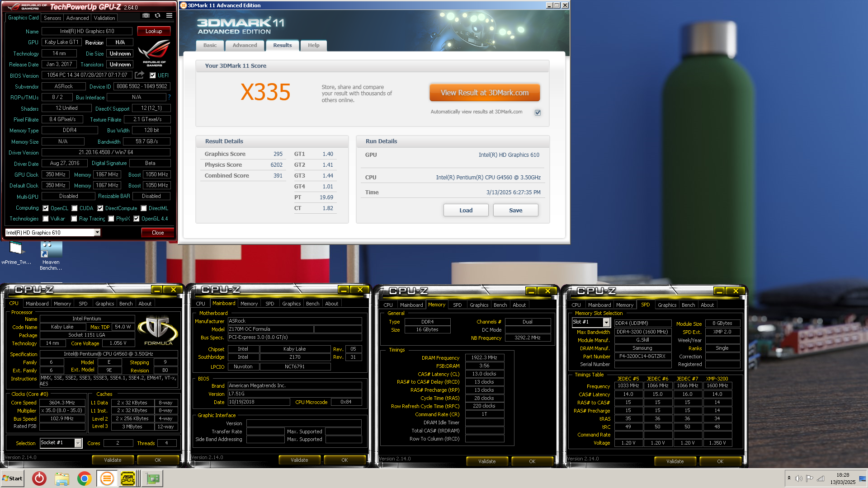This screenshot has height=488, width=868.
Task: Toggle the OpenGL 4.4 checkbox
Action: 136,219
